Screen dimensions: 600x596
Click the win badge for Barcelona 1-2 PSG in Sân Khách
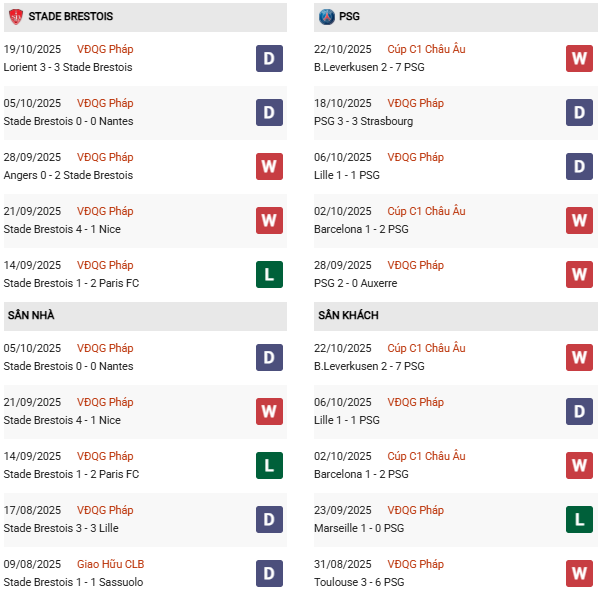pyautogui.click(x=580, y=465)
